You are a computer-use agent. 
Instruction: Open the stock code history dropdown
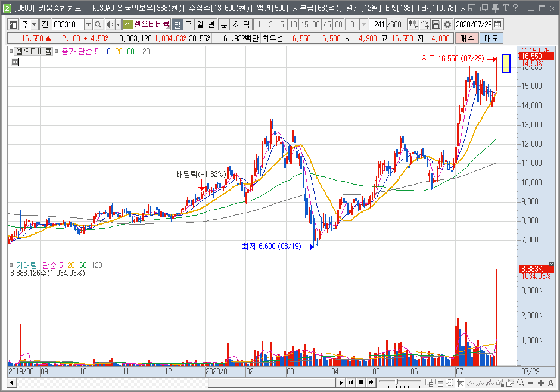[x=88, y=24]
